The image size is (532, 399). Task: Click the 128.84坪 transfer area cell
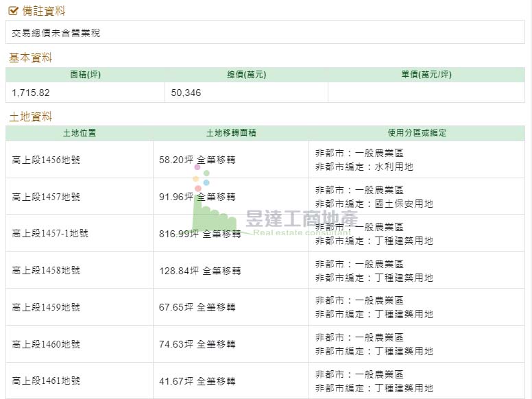pos(199,270)
